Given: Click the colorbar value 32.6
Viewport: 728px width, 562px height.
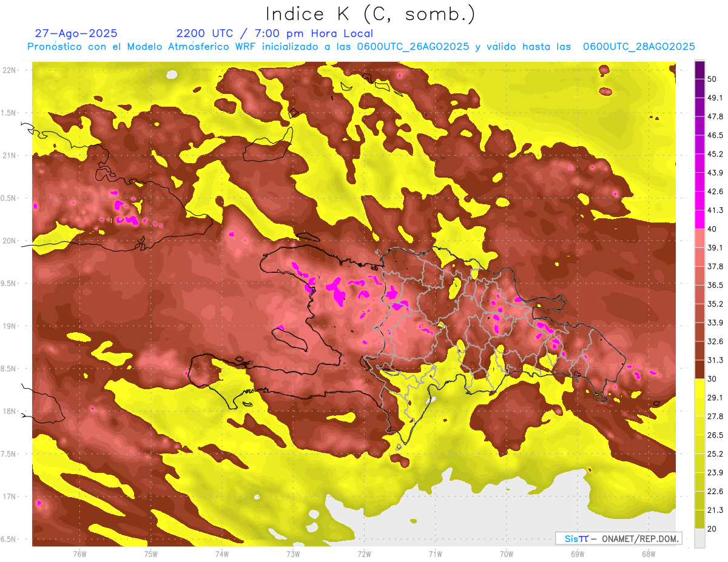Looking at the screenshot, I should point(715,341).
